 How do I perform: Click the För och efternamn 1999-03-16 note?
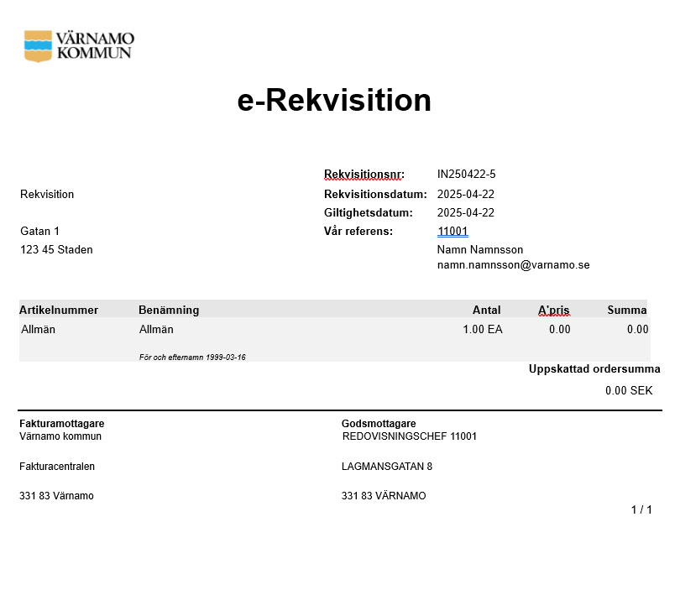pyautogui.click(x=192, y=358)
